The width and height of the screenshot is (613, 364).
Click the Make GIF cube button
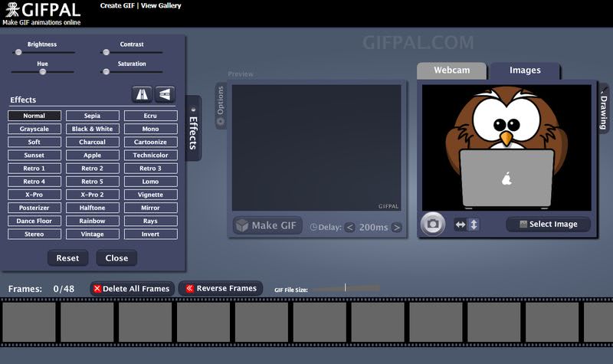267,226
